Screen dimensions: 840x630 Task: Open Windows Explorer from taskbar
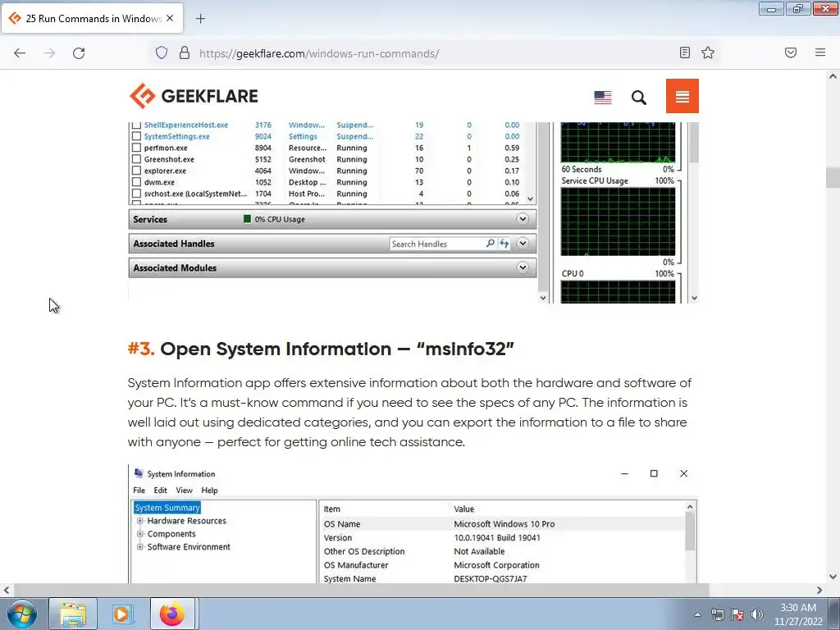point(73,614)
